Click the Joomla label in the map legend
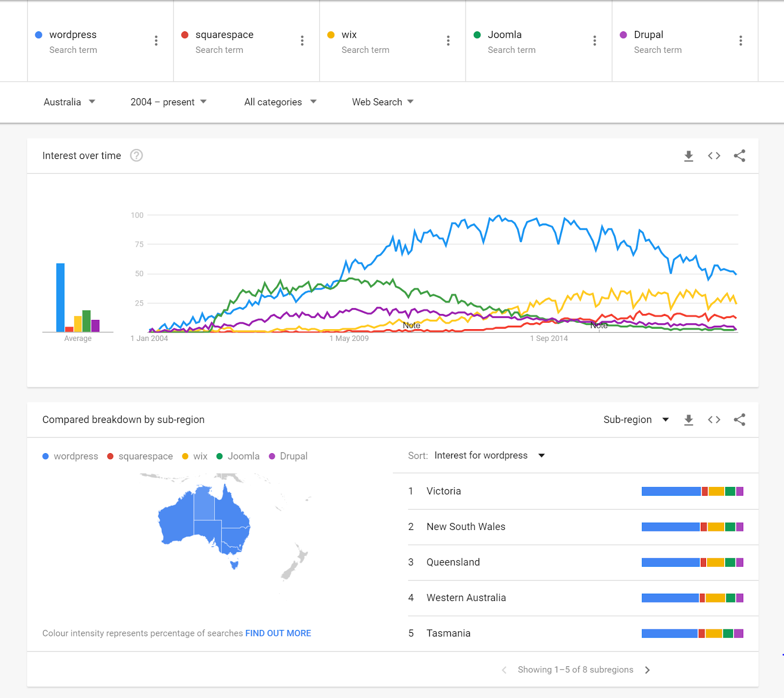This screenshot has height=698, width=784. tap(244, 457)
